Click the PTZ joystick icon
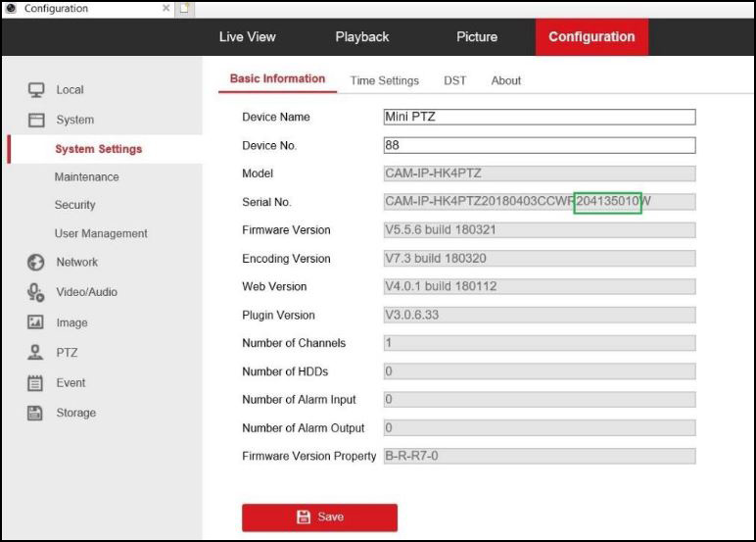Screen dimensions: 756x542 click(35, 352)
